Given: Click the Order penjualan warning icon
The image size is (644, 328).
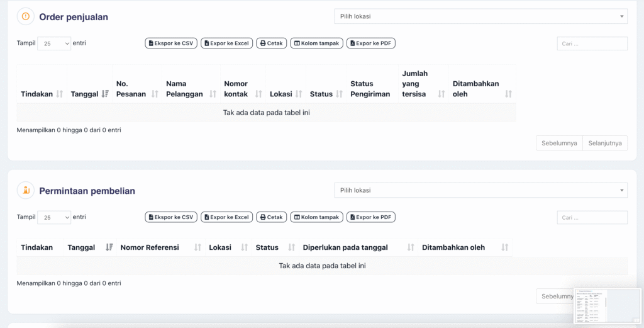Looking at the screenshot, I should click(x=25, y=16).
